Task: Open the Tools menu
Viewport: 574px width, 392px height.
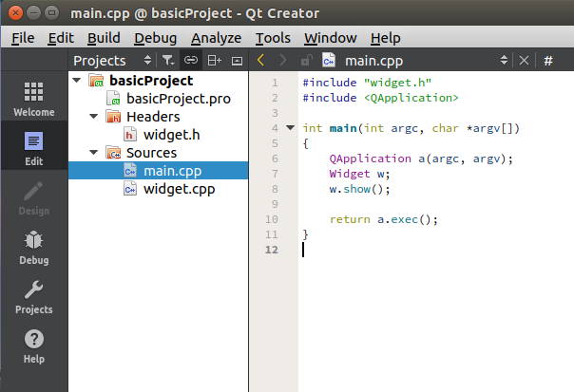Action: [x=273, y=38]
